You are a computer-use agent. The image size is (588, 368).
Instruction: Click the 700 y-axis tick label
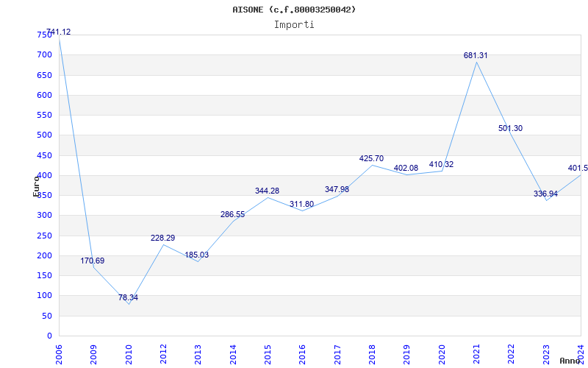44,54
